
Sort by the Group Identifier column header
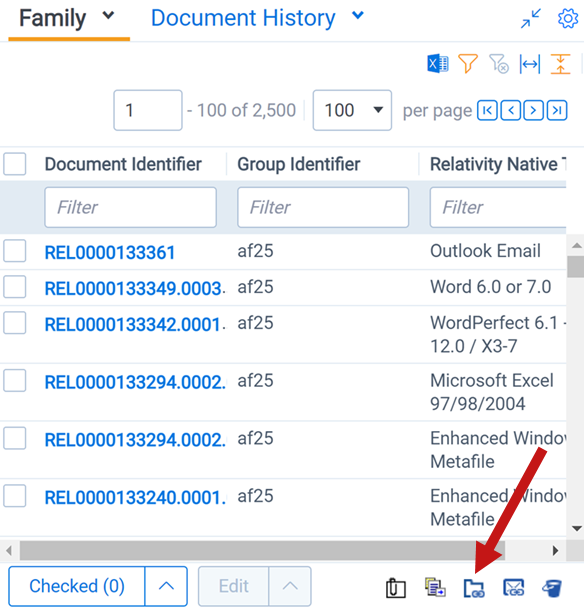point(299,164)
